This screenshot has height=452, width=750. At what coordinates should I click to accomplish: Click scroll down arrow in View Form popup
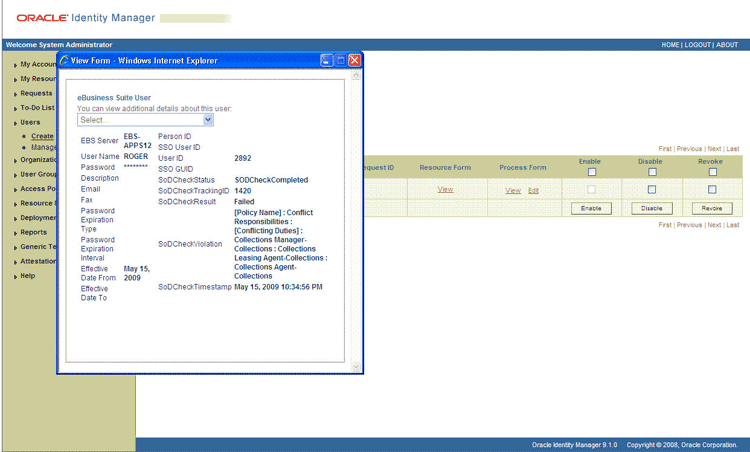(x=355, y=367)
